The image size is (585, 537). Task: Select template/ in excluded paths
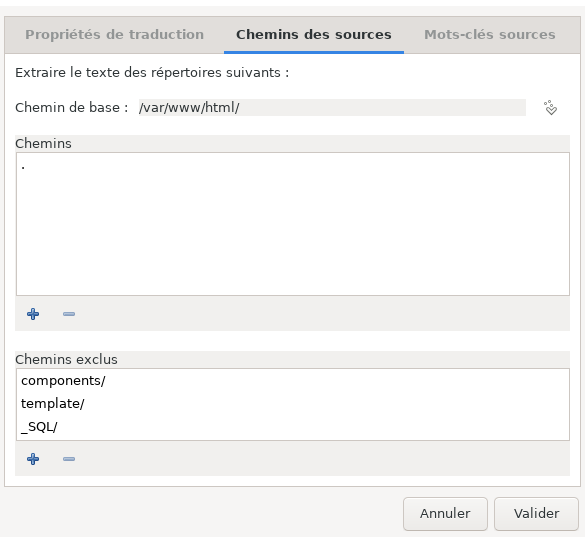[x=292, y=403]
